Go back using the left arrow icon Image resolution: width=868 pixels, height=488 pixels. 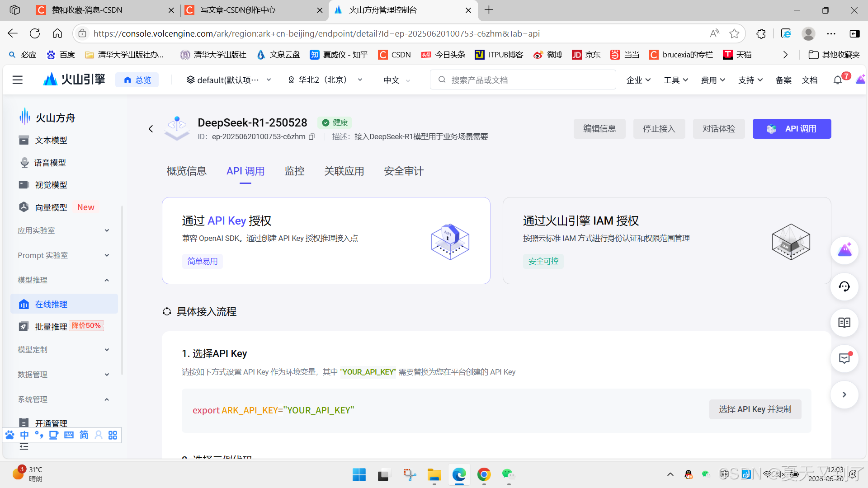click(x=151, y=129)
